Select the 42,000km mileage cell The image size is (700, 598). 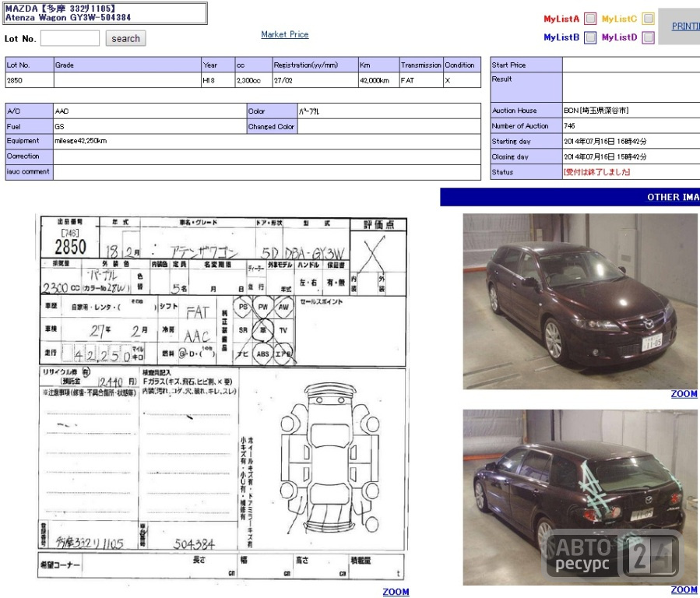pos(378,80)
